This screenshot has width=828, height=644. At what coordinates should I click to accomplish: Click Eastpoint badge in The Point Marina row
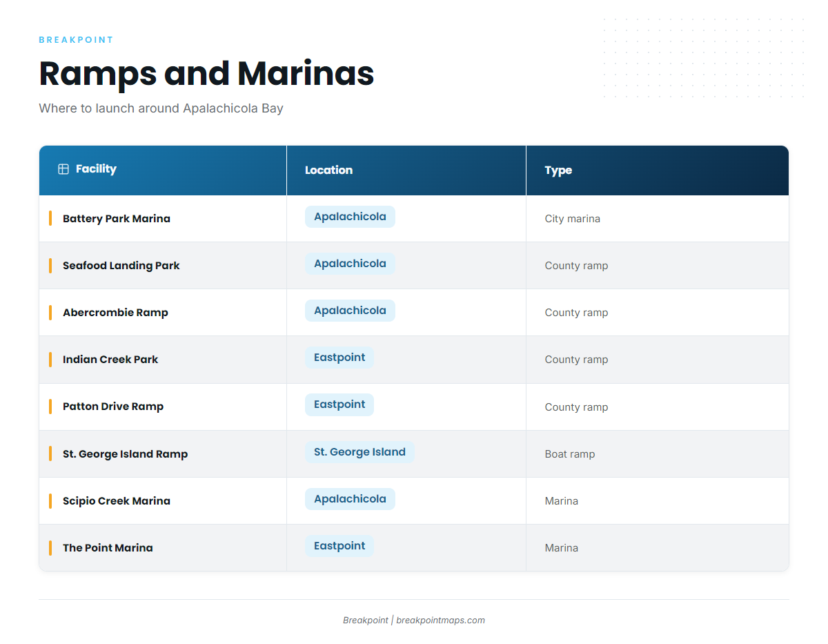pos(339,546)
